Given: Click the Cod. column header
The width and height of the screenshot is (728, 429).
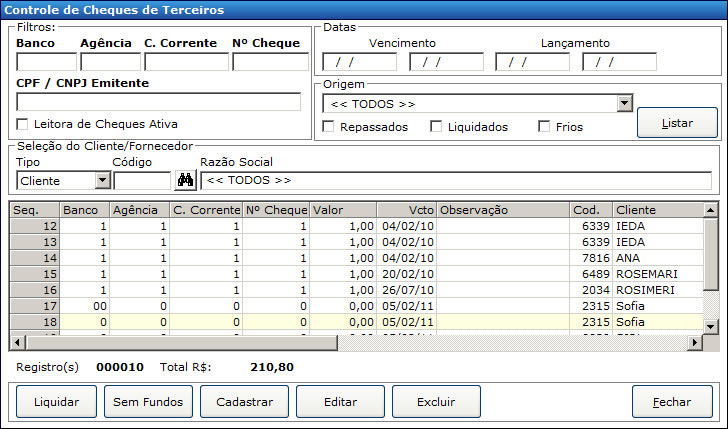Looking at the screenshot, I should tap(591, 210).
